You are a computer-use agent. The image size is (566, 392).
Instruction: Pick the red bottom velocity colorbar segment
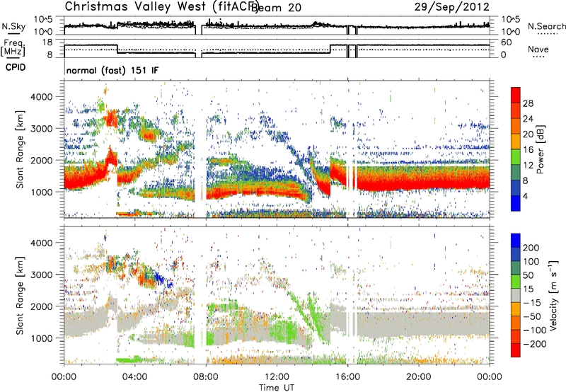[516, 350]
